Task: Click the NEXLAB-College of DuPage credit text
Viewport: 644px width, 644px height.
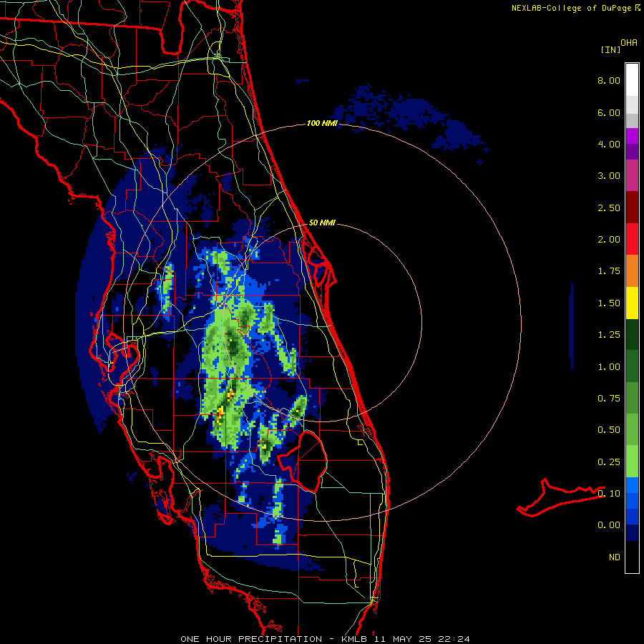Action: click(571, 8)
